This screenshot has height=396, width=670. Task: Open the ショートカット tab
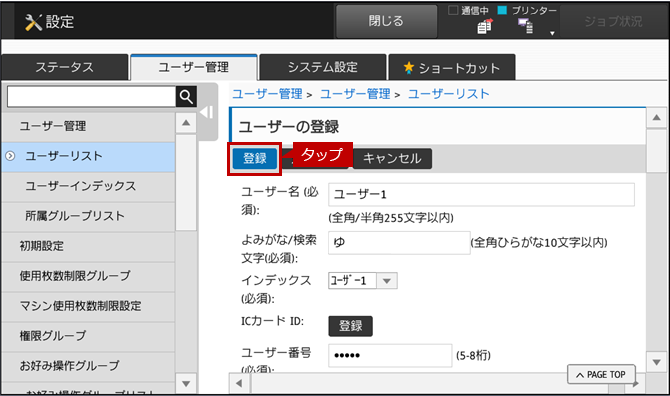(x=452, y=67)
